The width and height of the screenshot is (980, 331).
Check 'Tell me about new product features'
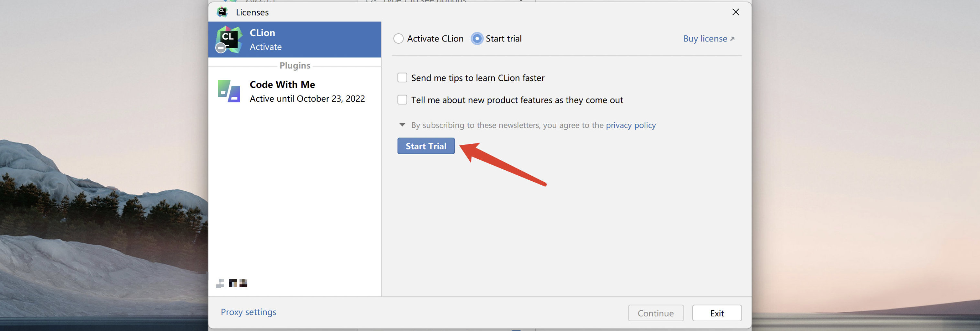pos(402,100)
